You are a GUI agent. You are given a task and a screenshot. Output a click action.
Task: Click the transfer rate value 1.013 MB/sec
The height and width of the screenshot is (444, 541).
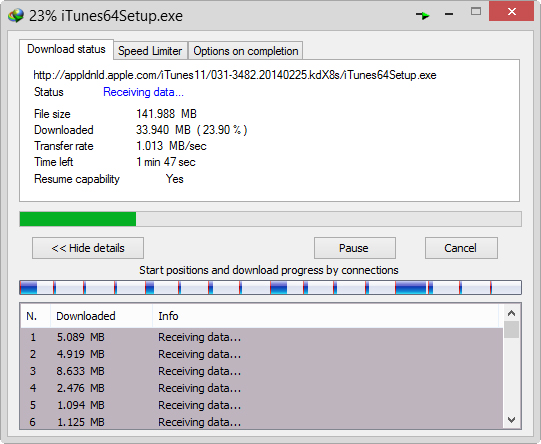click(x=171, y=146)
